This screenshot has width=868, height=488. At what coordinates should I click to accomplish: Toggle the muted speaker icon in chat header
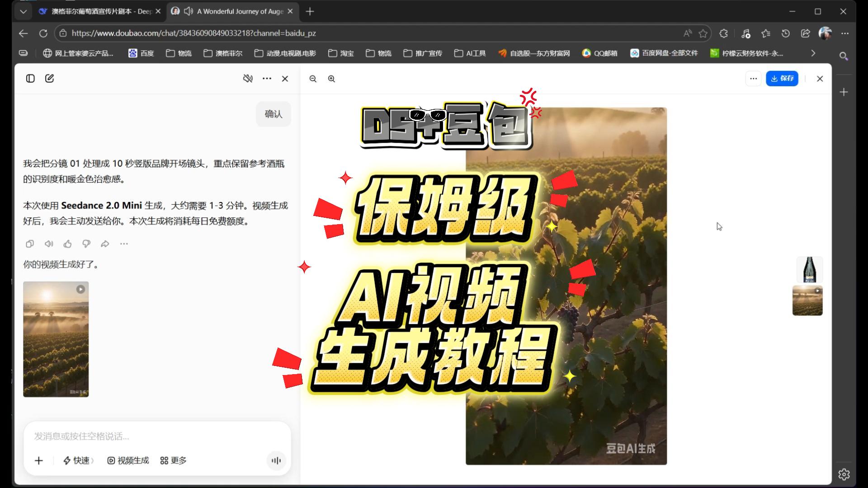(248, 79)
